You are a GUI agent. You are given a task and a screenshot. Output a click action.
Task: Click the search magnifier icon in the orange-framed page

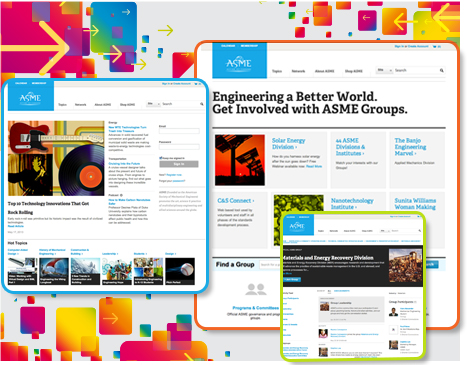(442, 70)
